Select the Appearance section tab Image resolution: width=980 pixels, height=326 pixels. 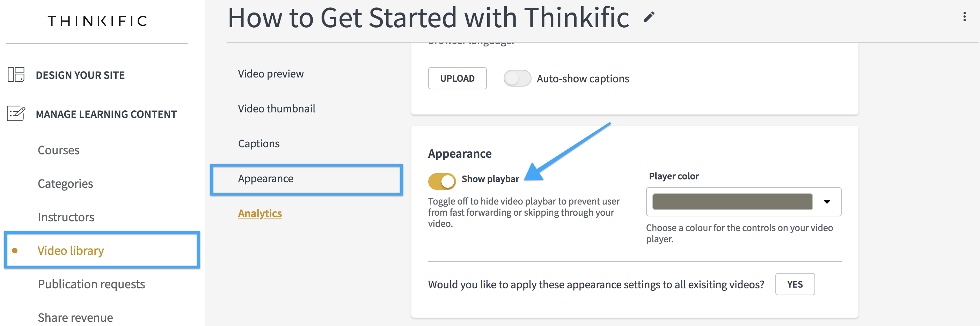[x=265, y=179]
